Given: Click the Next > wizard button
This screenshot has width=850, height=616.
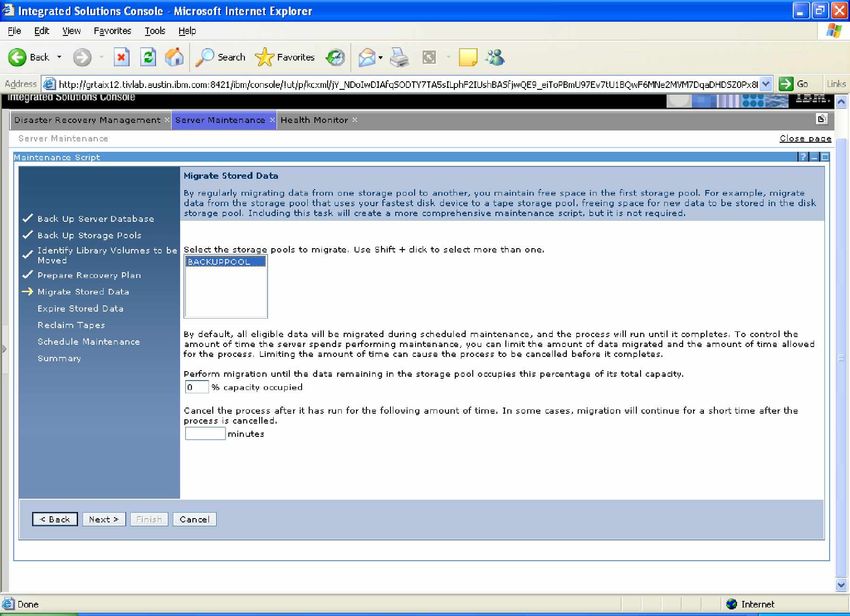Looking at the screenshot, I should [x=104, y=519].
